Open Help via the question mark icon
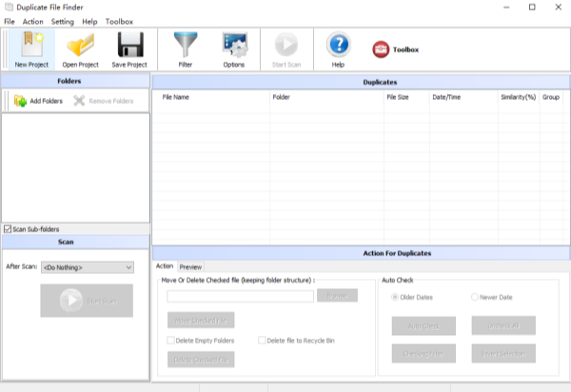Image resolution: width=571 pixels, height=392 pixels. 338,49
